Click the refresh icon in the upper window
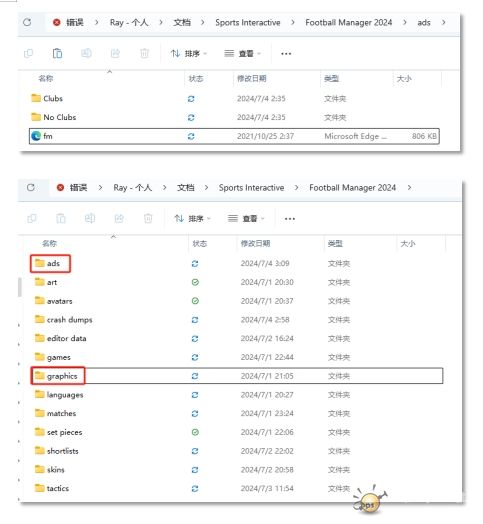The image size is (483, 524). pyautogui.click(x=27, y=22)
